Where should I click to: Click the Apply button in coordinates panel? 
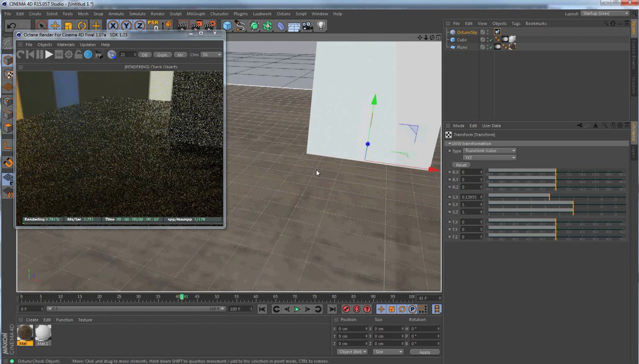(x=425, y=352)
